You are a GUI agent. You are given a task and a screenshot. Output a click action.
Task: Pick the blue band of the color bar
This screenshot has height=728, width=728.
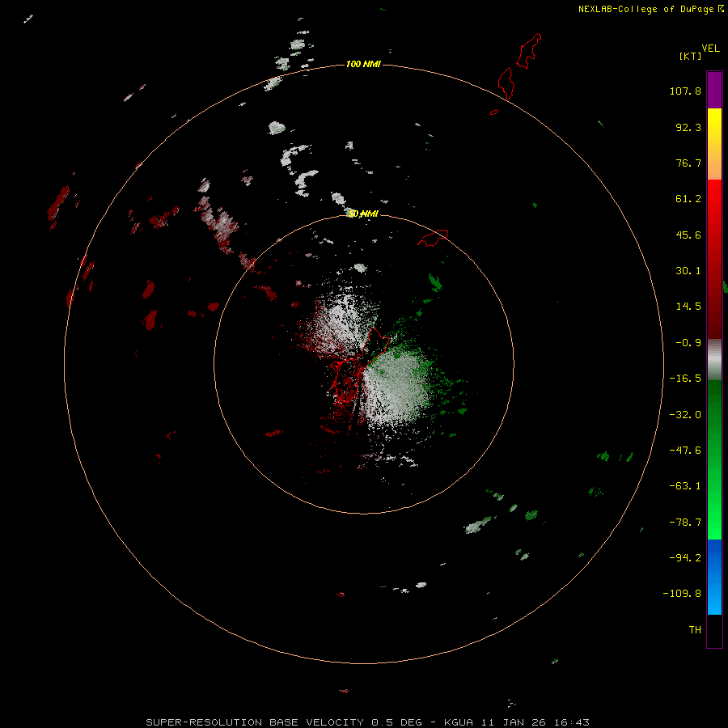click(714, 577)
